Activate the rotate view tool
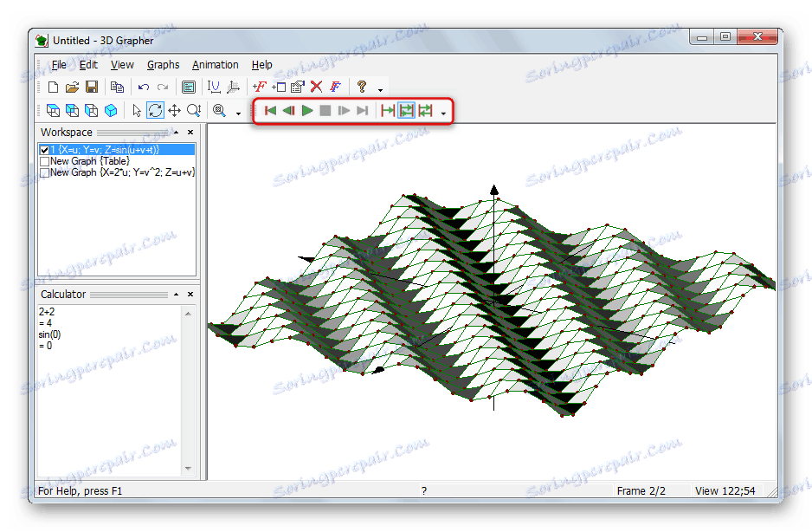Image resolution: width=812 pixels, height=532 pixels. (155, 110)
